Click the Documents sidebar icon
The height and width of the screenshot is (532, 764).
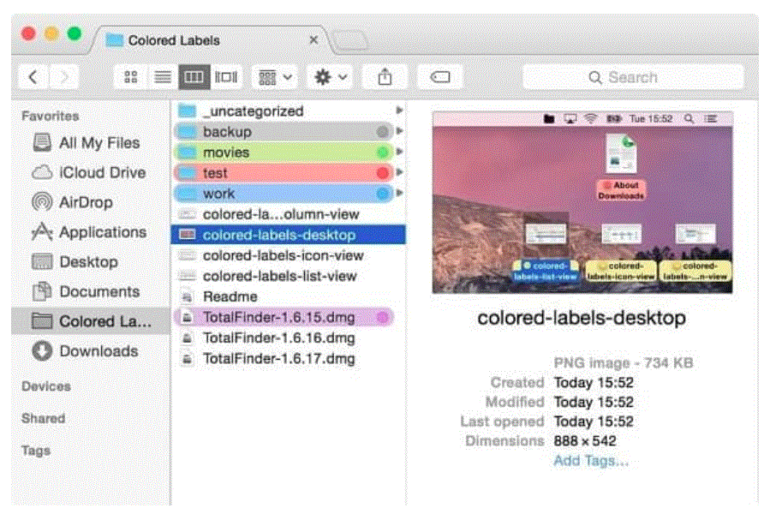42,291
